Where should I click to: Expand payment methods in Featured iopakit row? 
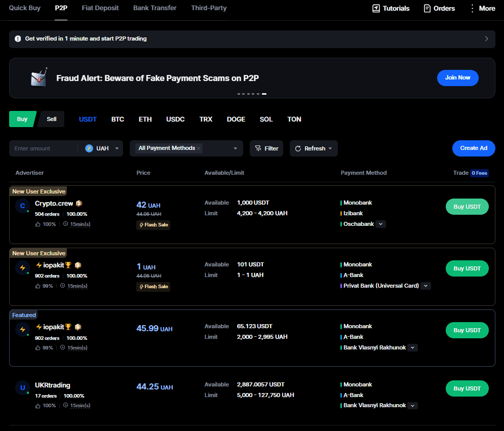click(412, 347)
